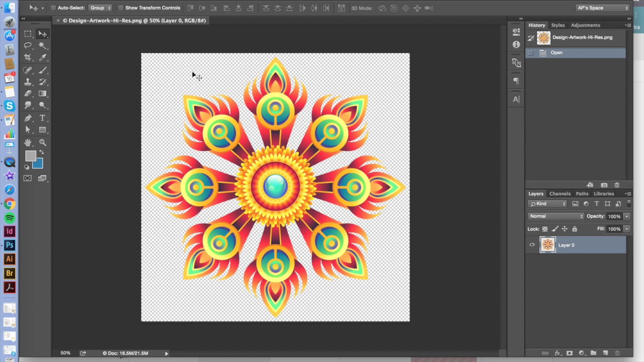Click the Opacity value field
Viewport: 644px width, 362px height.
coord(614,216)
